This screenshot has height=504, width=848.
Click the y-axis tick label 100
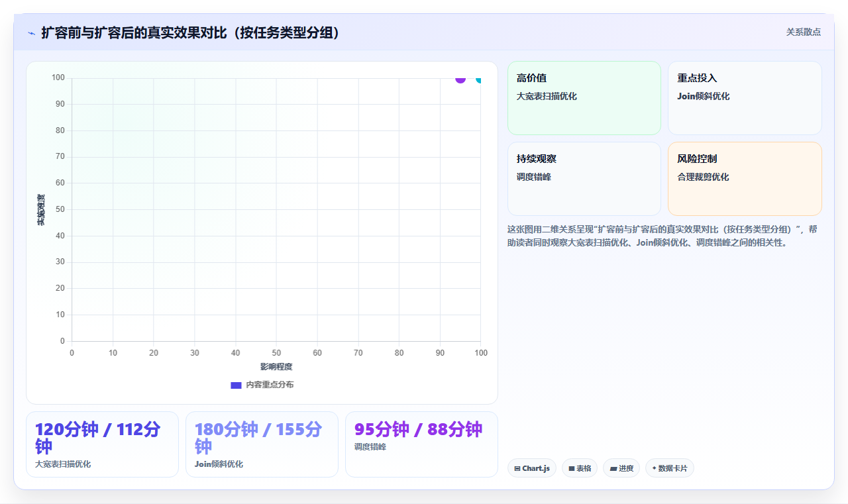click(x=58, y=78)
